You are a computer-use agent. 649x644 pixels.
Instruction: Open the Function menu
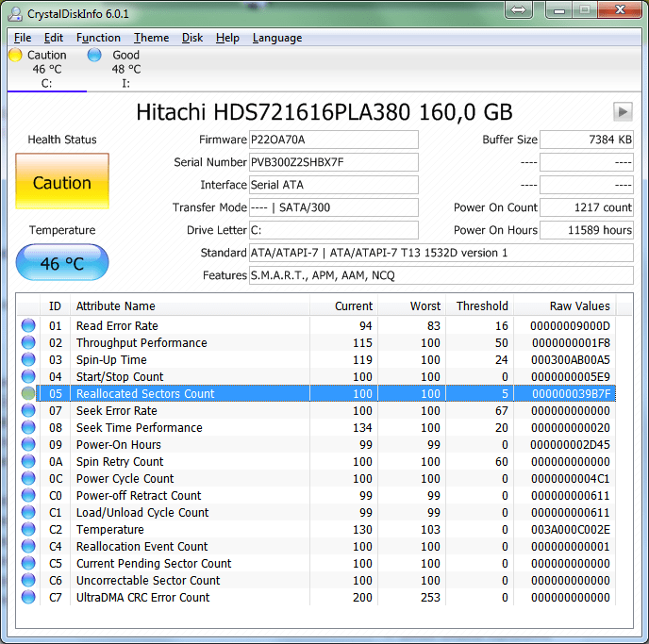tap(98, 38)
